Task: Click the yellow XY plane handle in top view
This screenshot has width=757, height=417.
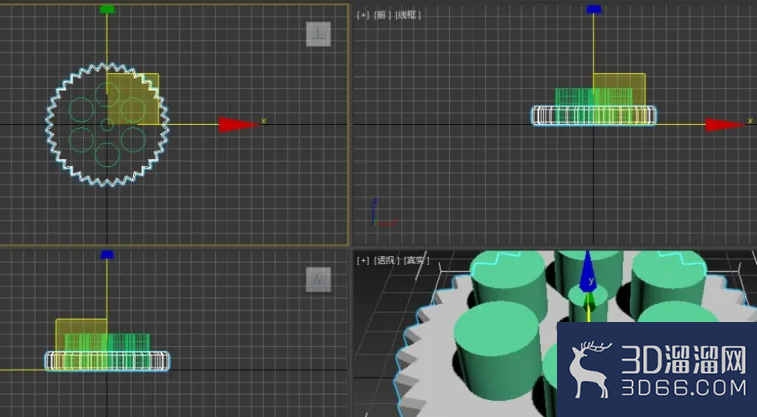Action: [133, 99]
